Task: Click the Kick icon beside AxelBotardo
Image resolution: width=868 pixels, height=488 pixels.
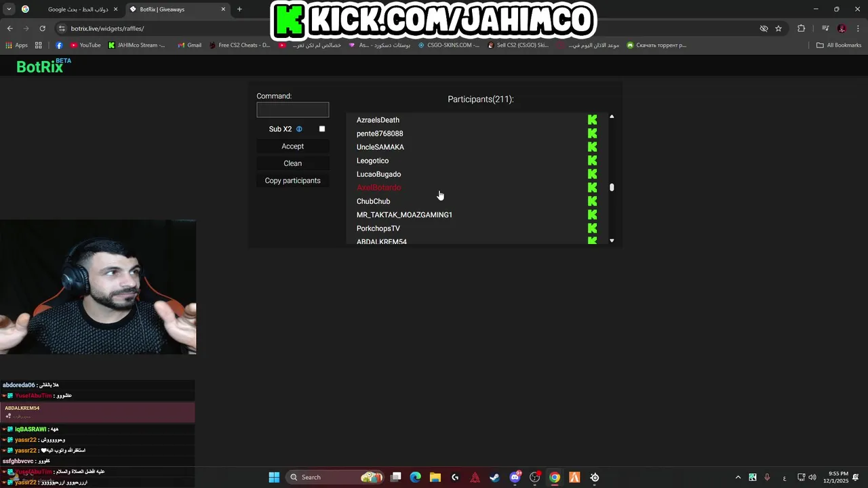Action: click(x=592, y=188)
